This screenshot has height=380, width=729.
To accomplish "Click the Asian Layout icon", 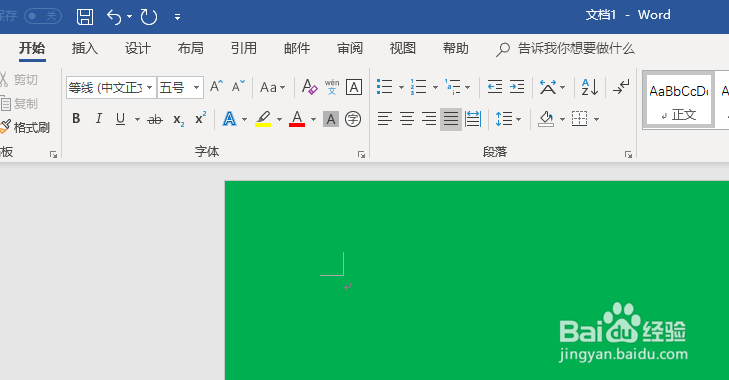I will 548,87.
